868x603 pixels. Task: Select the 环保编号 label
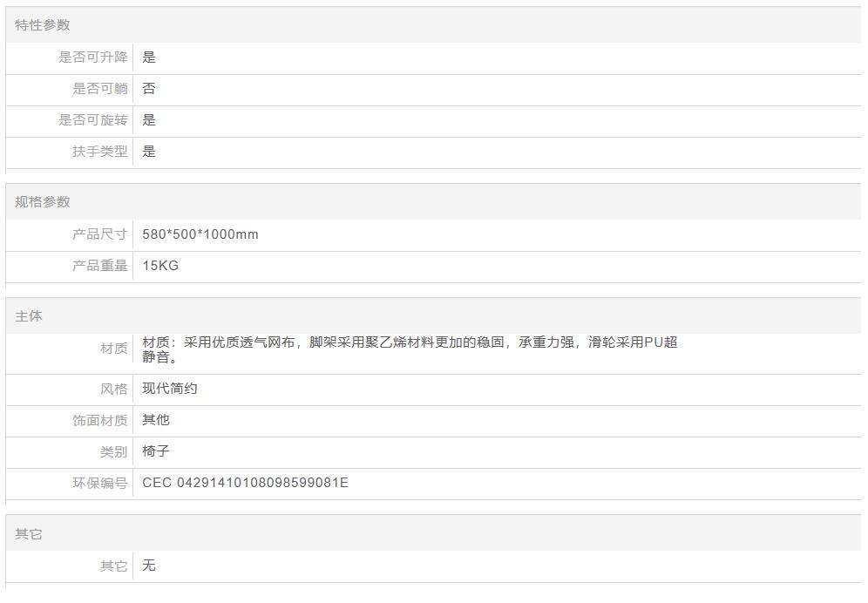tap(99, 484)
